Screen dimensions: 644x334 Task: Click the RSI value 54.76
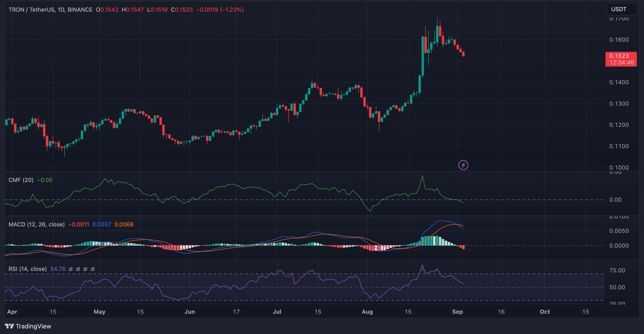[58, 269]
